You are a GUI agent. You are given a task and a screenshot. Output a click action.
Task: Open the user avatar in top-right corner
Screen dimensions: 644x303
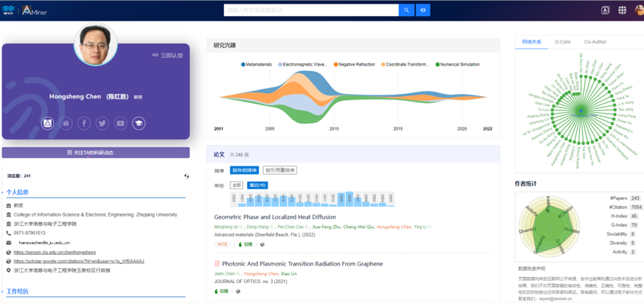(x=640, y=10)
